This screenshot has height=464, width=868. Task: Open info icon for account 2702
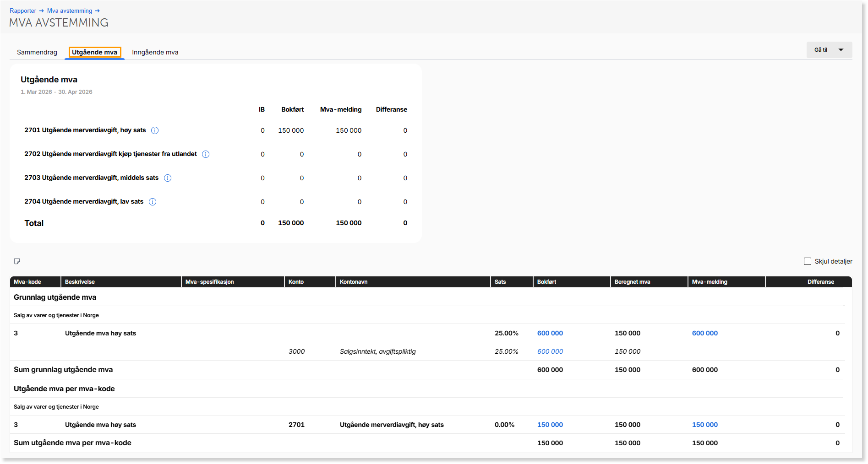pyautogui.click(x=206, y=154)
